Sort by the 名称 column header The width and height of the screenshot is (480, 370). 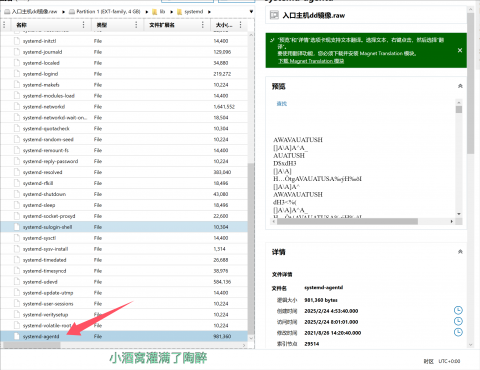click(21, 25)
